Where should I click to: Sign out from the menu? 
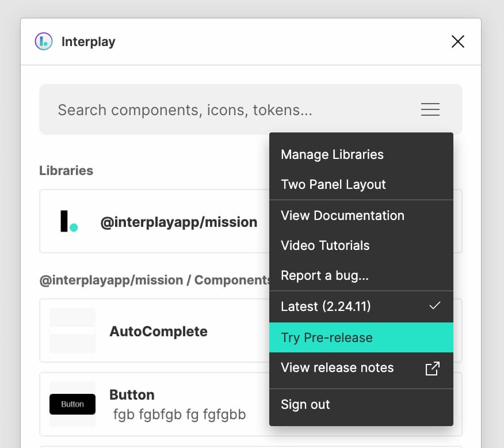tap(361, 405)
